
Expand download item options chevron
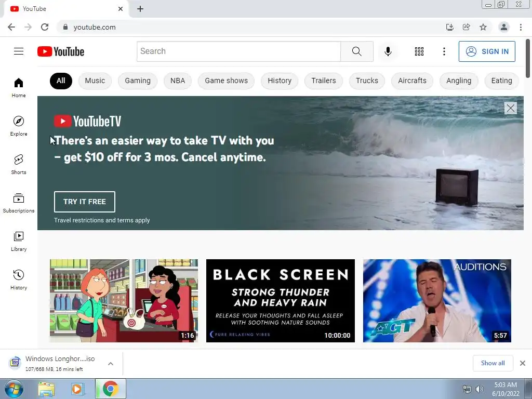click(x=111, y=364)
